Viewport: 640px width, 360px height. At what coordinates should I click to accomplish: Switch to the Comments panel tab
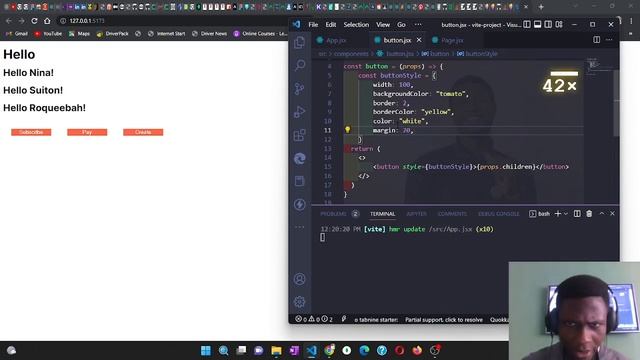point(452,213)
